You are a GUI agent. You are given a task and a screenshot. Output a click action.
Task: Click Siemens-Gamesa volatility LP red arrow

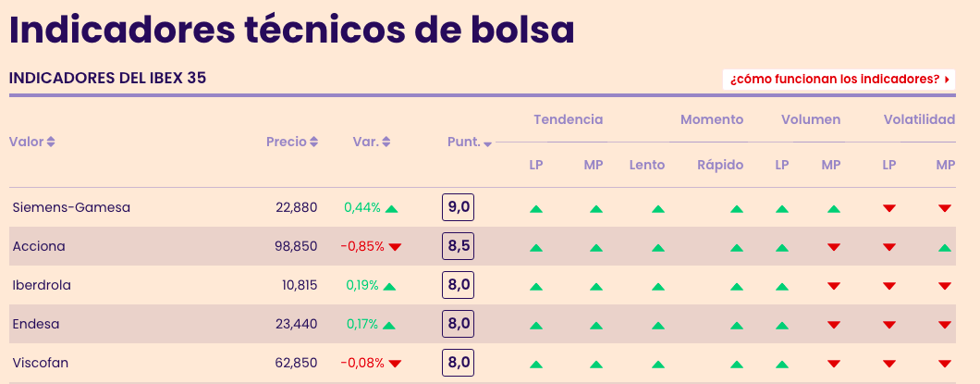tap(888, 208)
